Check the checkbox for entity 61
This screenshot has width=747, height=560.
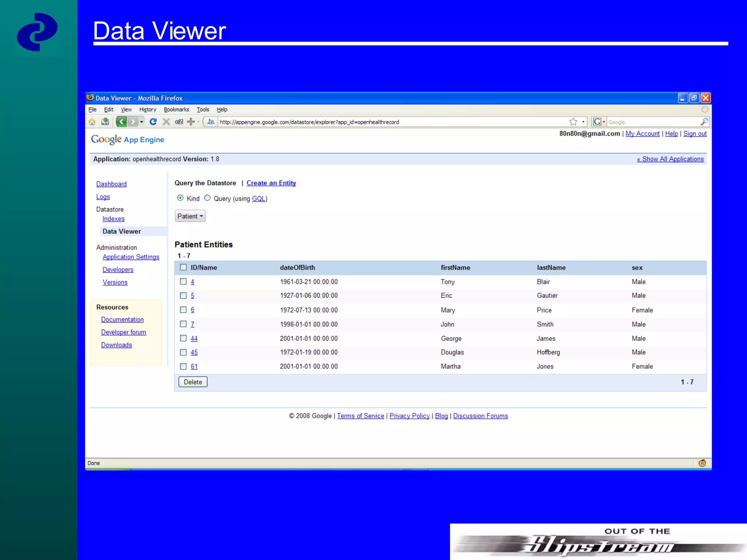183,366
